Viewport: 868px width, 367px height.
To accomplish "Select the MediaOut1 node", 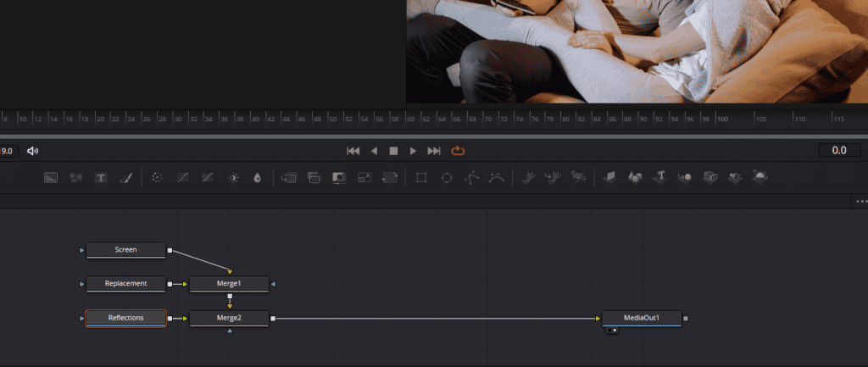I will (x=643, y=319).
